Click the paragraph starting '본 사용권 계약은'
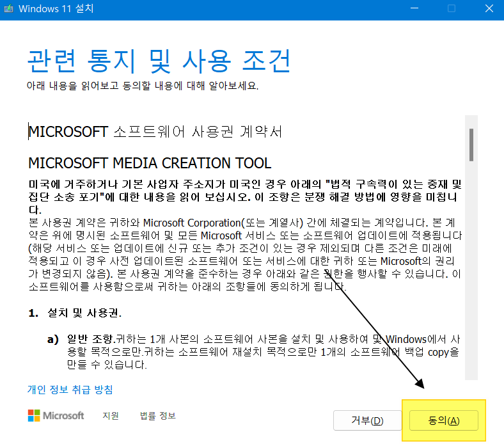Viewport: 504px width, 446px height. [245, 254]
